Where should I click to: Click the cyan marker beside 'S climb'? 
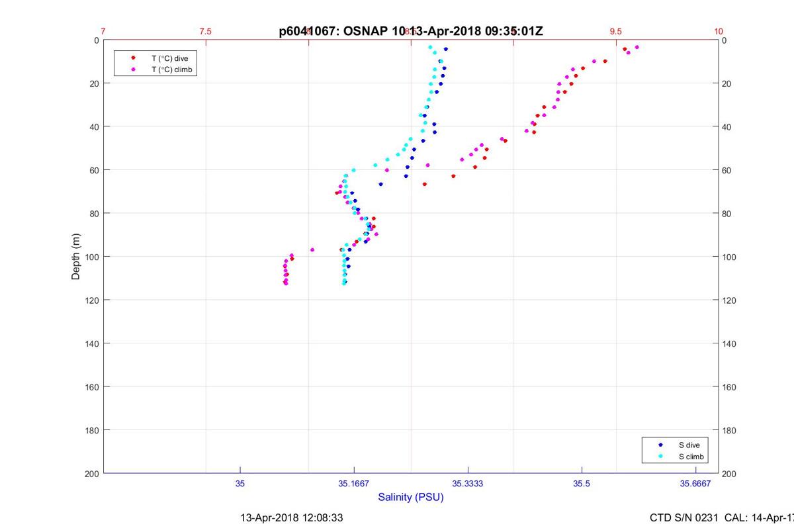(x=660, y=457)
